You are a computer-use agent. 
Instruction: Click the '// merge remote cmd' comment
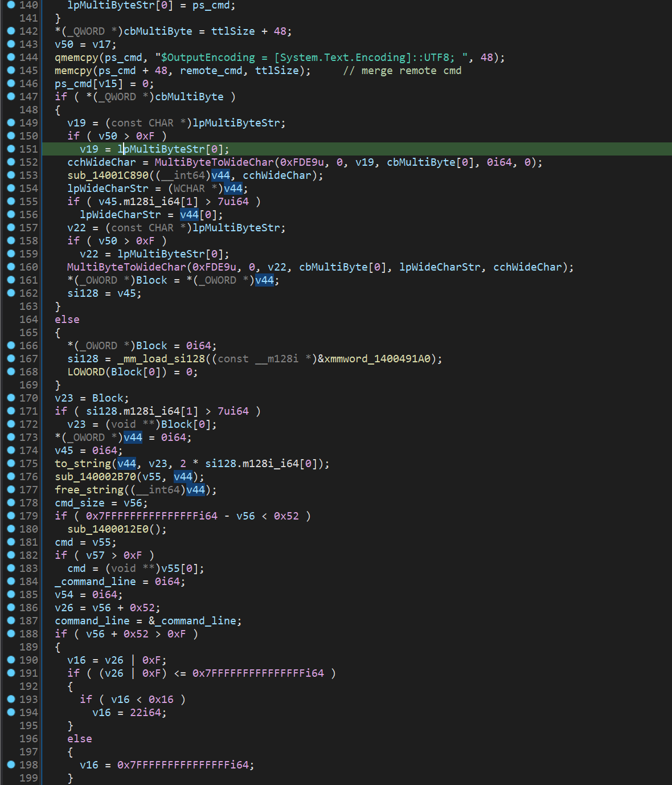pyautogui.click(x=402, y=71)
